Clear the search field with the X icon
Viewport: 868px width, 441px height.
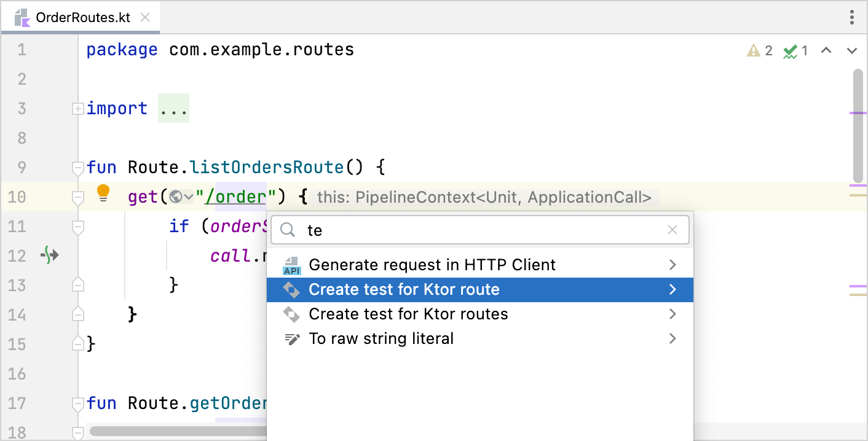[x=672, y=230]
